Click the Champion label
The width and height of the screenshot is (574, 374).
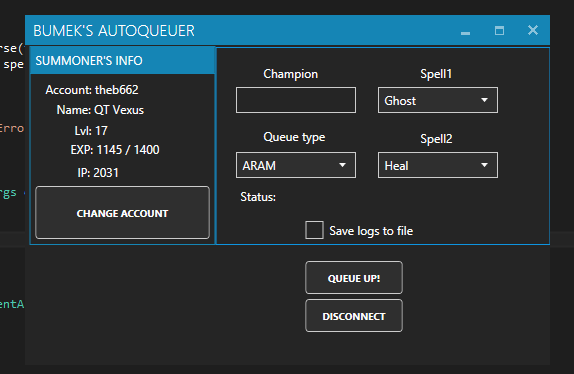(x=291, y=74)
